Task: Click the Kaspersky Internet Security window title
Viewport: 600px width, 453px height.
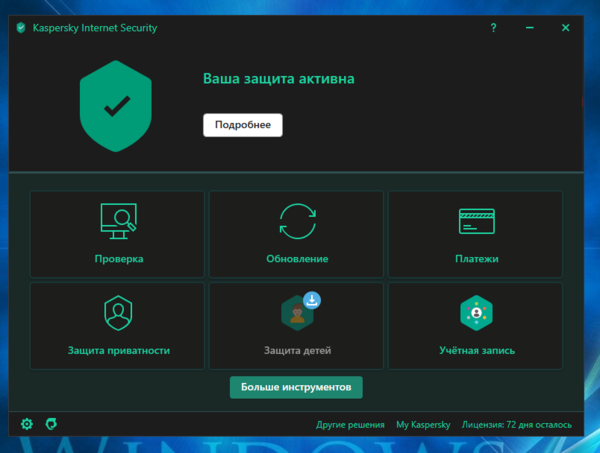Action: click(x=95, y=28)
